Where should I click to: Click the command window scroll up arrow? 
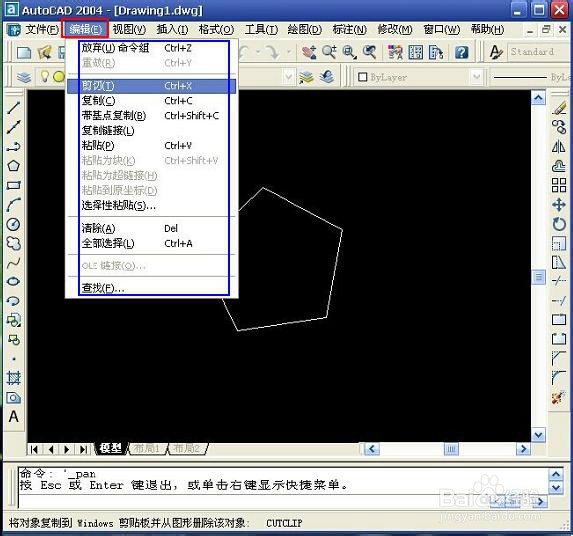coord(556,475)
